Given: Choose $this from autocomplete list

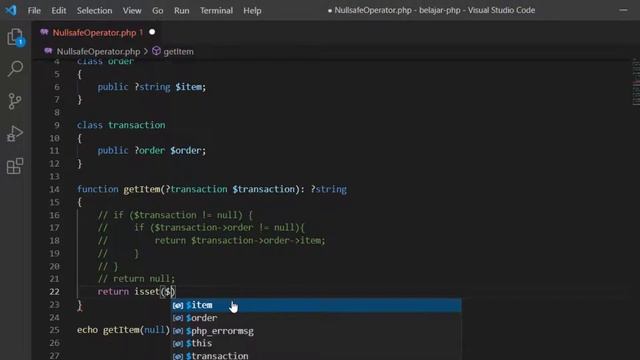Looking at the screenshot, I should (316, 343).
